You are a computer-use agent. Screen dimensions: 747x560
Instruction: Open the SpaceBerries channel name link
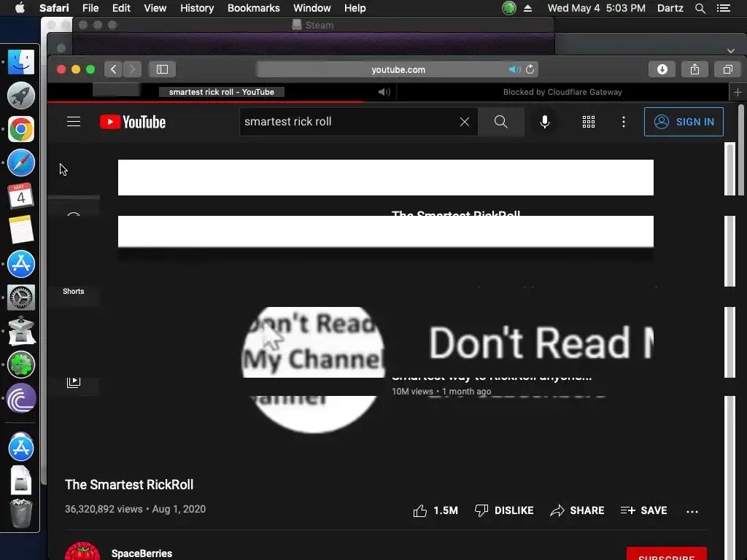coord(142,553)
